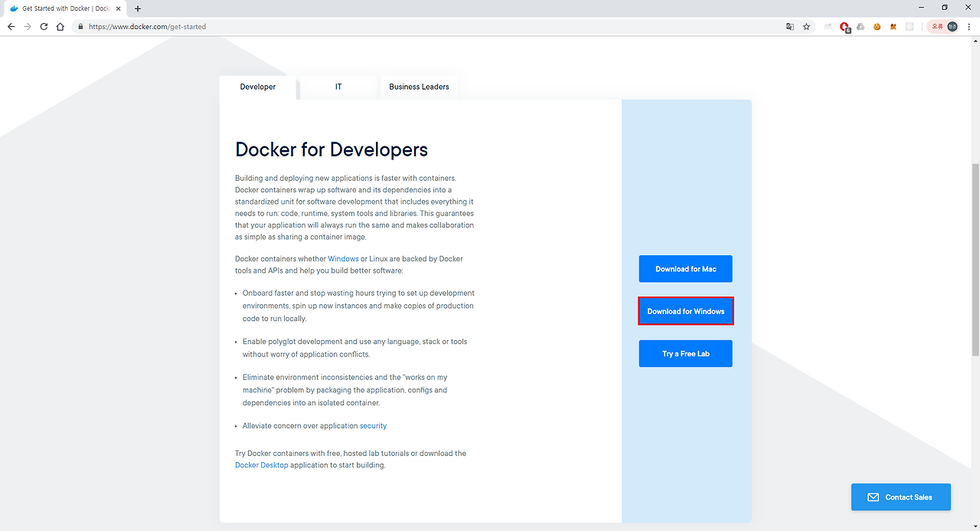Click the Google Translate page icon
This screenshot has width=980, height=531.
pos(789,26)
